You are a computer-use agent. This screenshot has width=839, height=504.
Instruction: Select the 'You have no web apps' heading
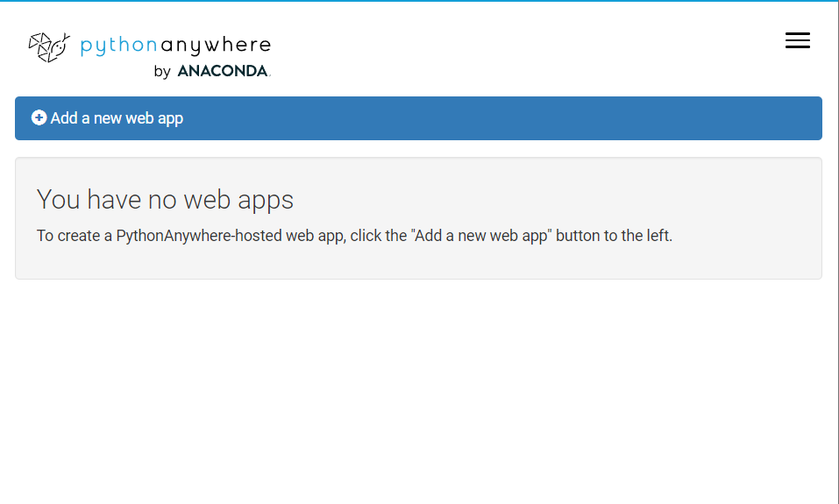165,200
